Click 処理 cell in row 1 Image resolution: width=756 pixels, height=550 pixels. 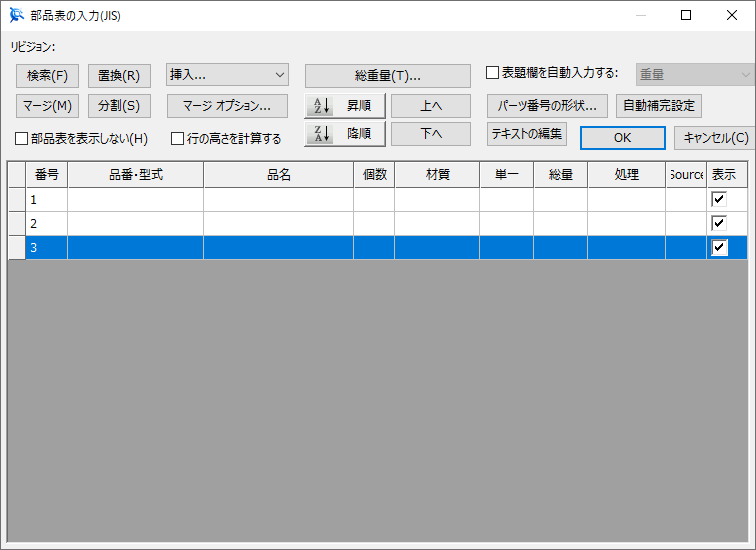(626, 200)
